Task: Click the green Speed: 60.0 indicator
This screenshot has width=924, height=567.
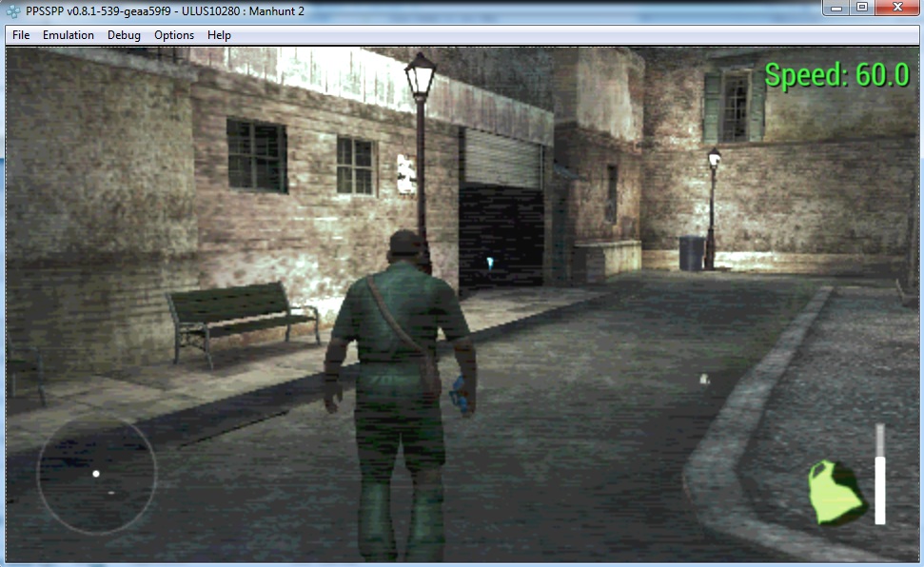Action: click(x=836, y=75)
